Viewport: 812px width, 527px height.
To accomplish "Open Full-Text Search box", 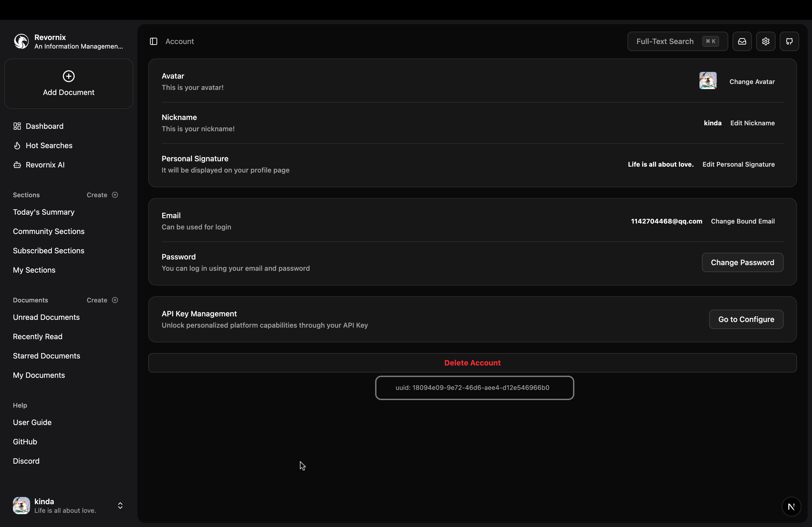I will click(677, 41).
